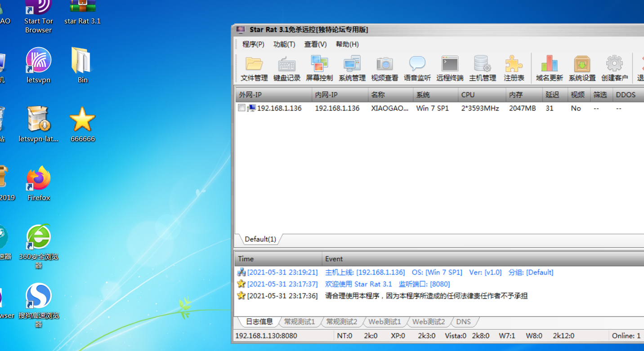The width and height of the screenshot is (644, 351).
Task: Switch to the Default(1) group tab
Action: click(260, 239)
